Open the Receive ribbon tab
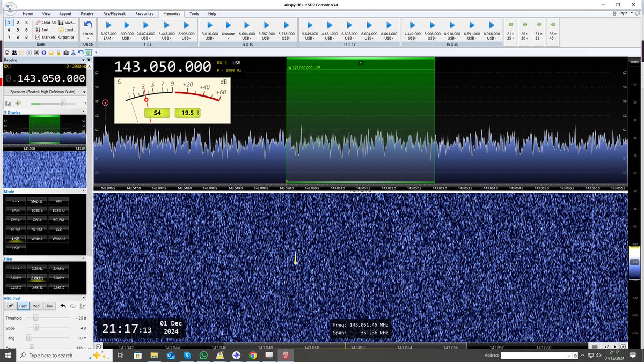This screenshot has height=362, width=644. click(87, 13)
